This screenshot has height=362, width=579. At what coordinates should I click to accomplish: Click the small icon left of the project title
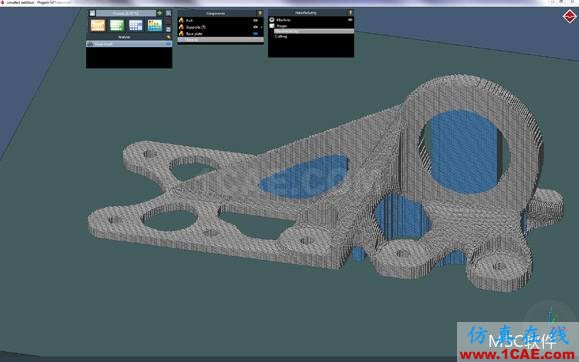pos(92,13)
